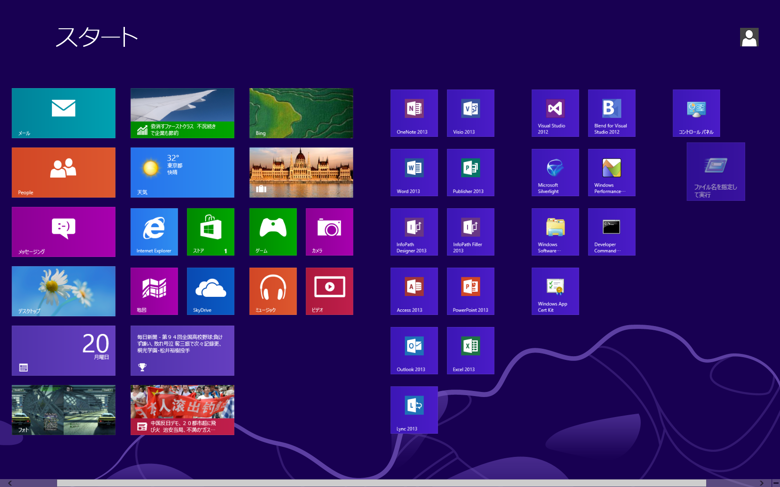The image size is (780, 487).
Task: Launch the Games (ゲーム) Xbox tile
Action: point(273,232)
